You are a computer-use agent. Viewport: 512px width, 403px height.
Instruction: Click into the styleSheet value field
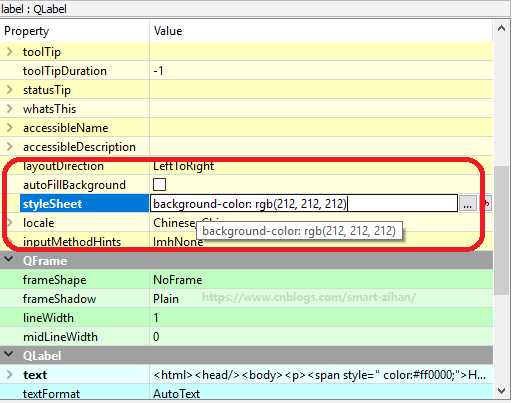click(x=304, y=203)
